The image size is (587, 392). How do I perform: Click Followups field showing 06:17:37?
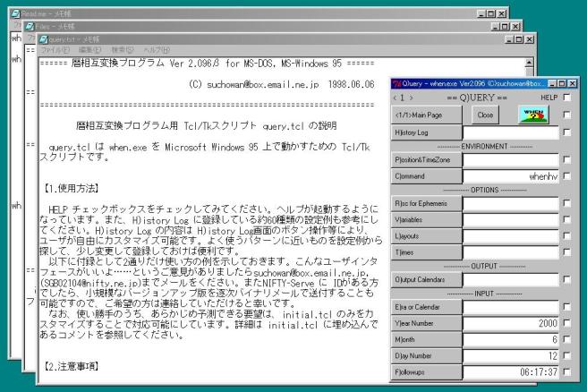(511, 372)
